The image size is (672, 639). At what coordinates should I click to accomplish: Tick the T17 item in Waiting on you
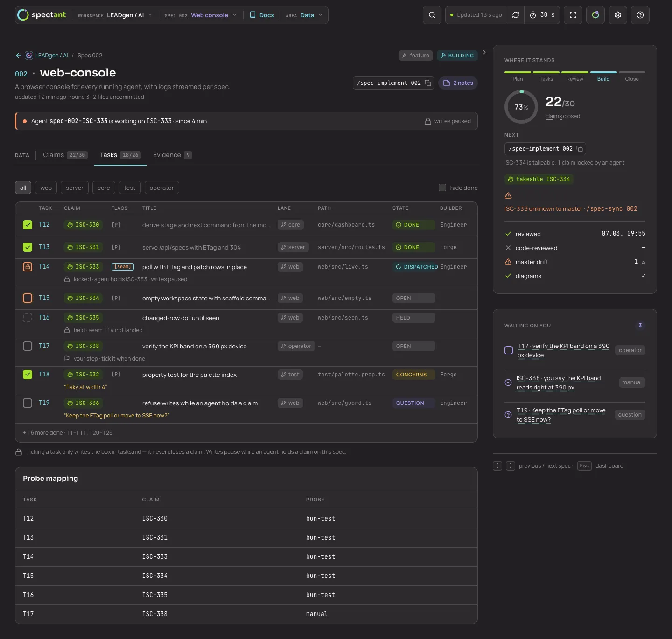click(509, 350)
